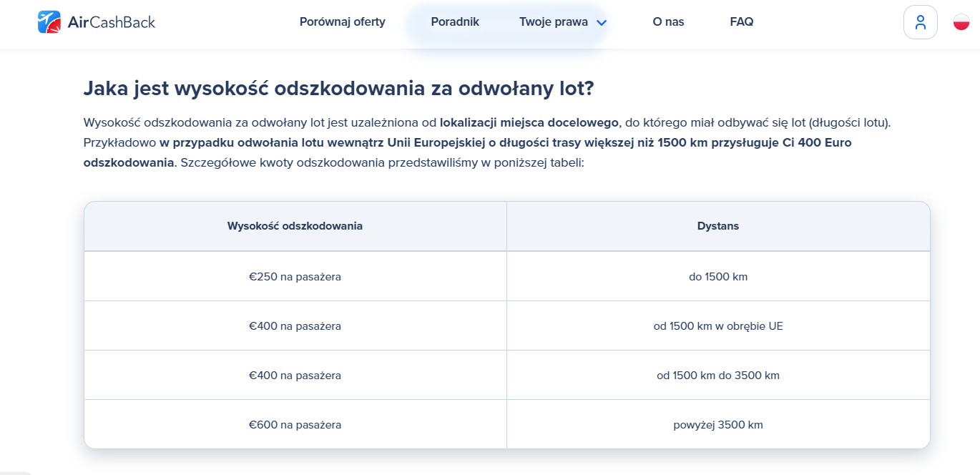Open the FAQ menu item
Screen dimensions: 980x475
(x=742, y=22)
